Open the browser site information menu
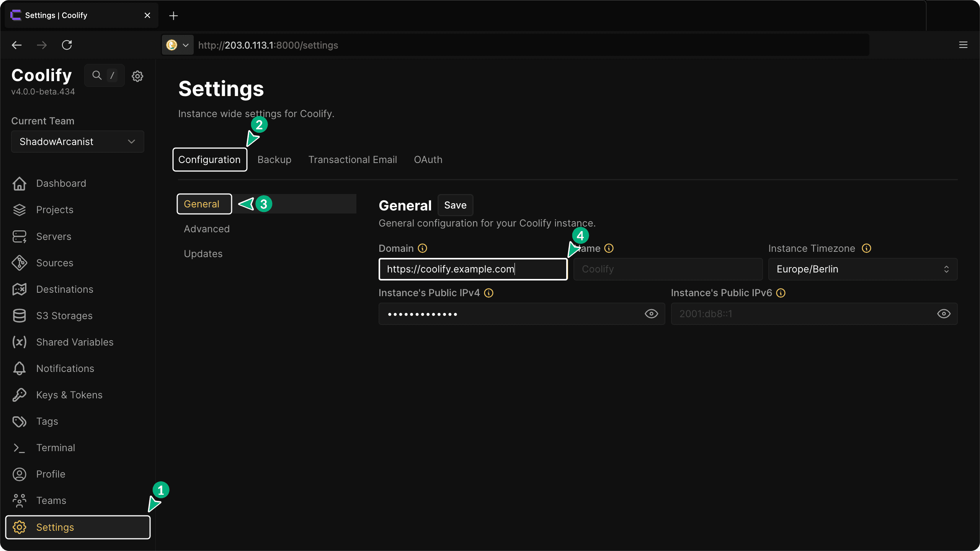 coord(177,45)
